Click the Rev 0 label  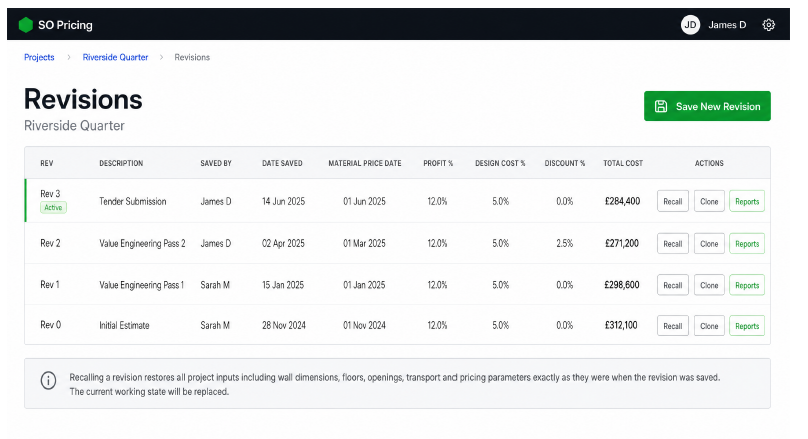point(50,325)
